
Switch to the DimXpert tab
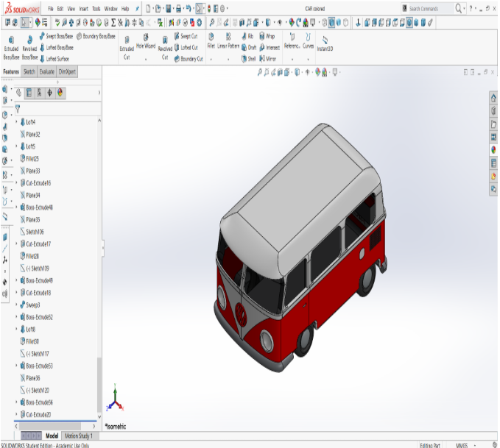click(x=67, y=71)
